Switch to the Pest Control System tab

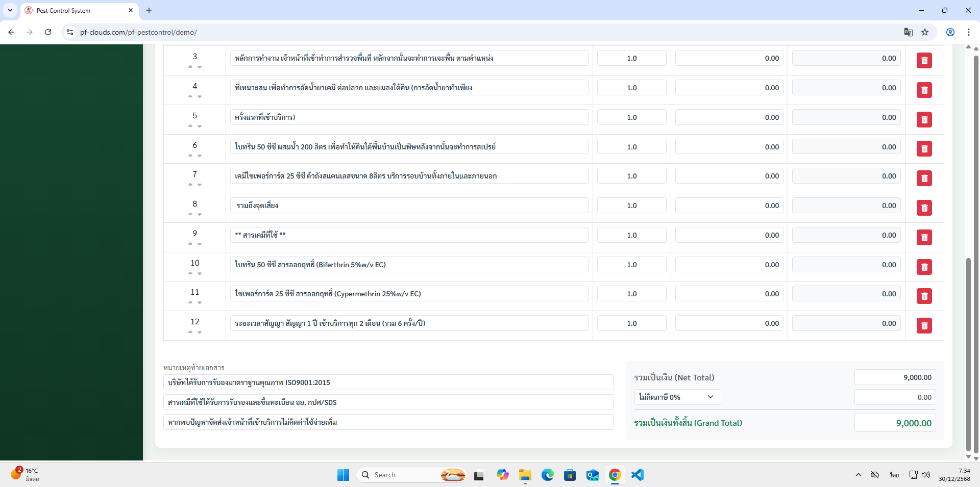[77, 10]
